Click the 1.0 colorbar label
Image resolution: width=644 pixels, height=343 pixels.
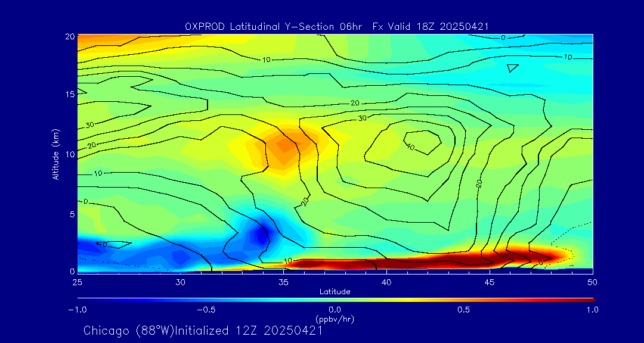click(x=593, y=310)
